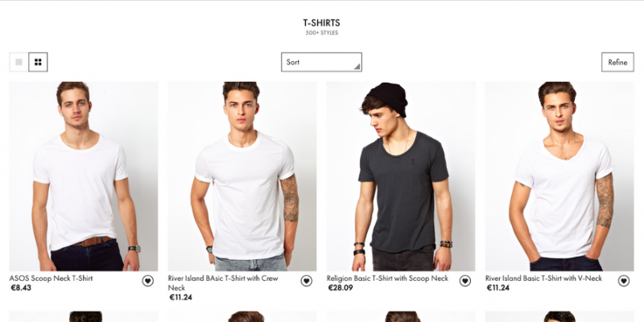
Task: Open River Island Basic V-Neck title
Action: click(x=544, y=279)
